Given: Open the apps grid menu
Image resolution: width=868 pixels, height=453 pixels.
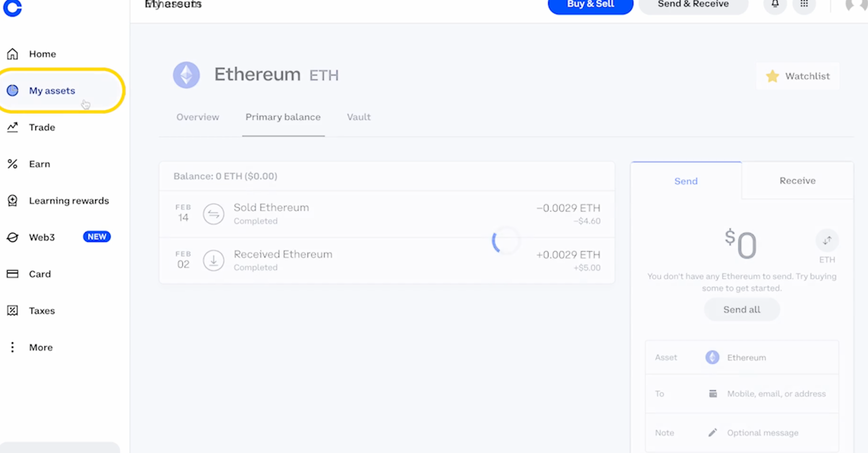Looking at the screenshot, I should click(x=804, y=4).
